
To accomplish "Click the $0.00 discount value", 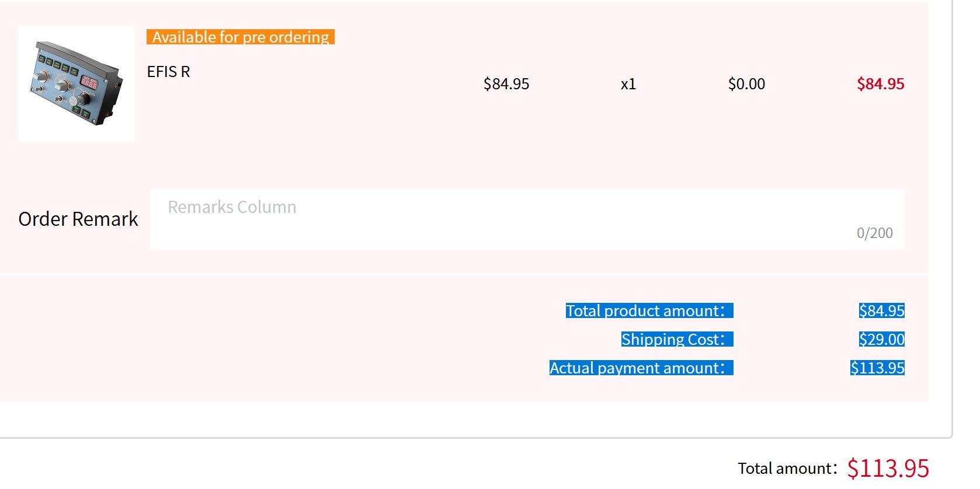I will [x=746, y=84].
